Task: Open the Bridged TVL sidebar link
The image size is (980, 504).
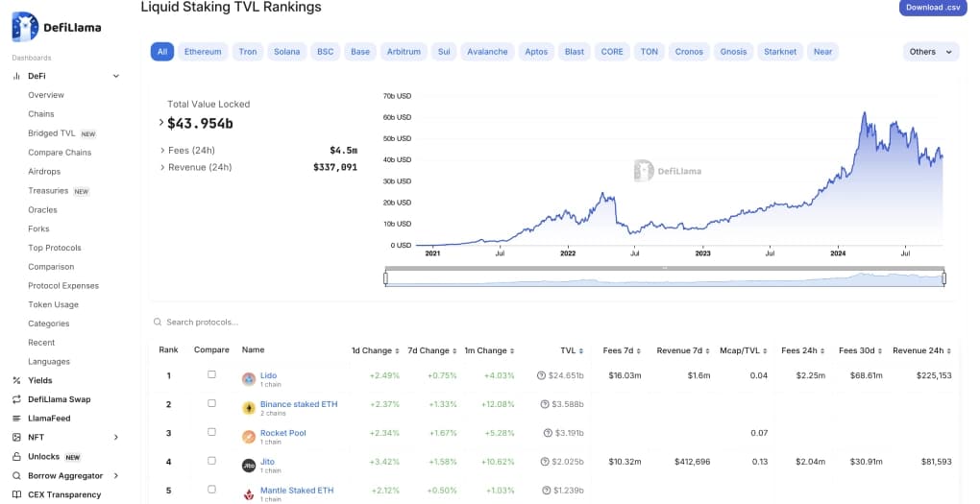Action: click(51, 133)
